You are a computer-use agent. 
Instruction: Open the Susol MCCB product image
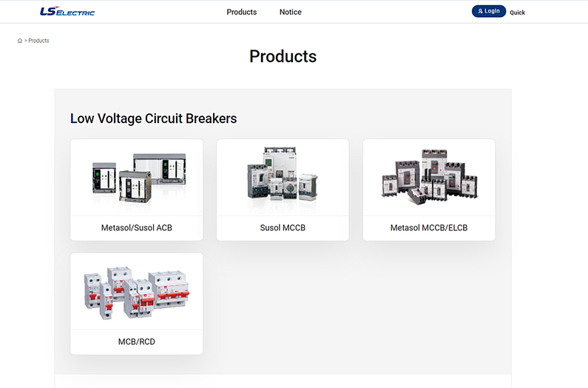[x=283, y=173]
